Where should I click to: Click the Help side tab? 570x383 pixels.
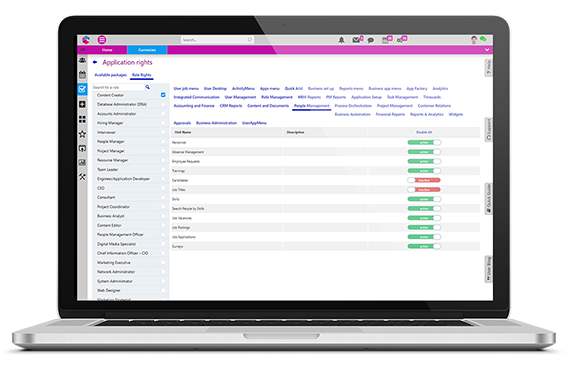coord(489,68)
